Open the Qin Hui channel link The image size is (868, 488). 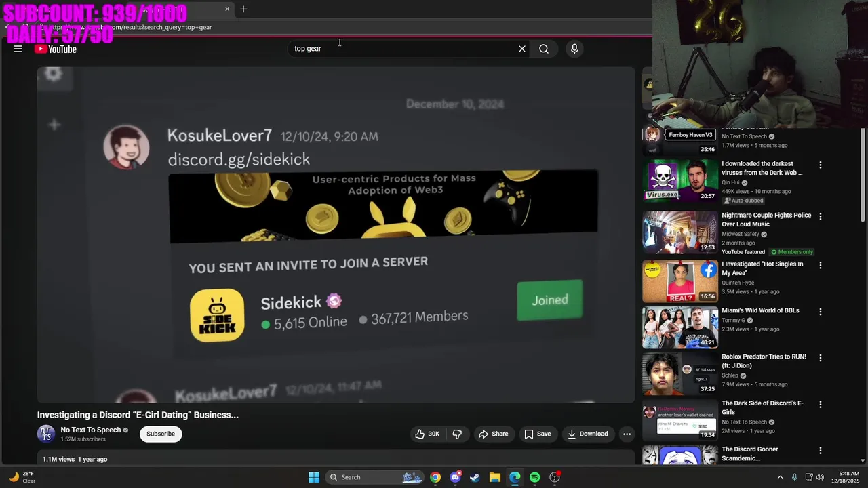730,182
